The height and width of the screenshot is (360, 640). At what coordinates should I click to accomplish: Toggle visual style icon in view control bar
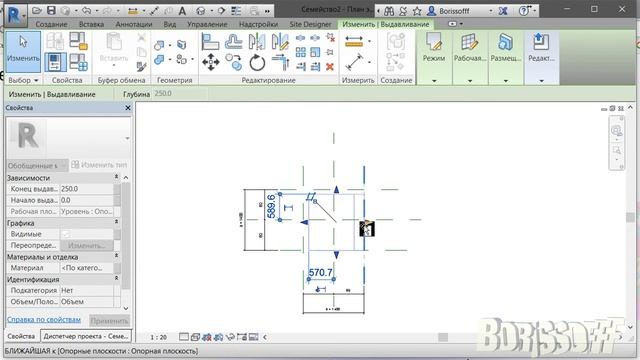pos(195,337)
